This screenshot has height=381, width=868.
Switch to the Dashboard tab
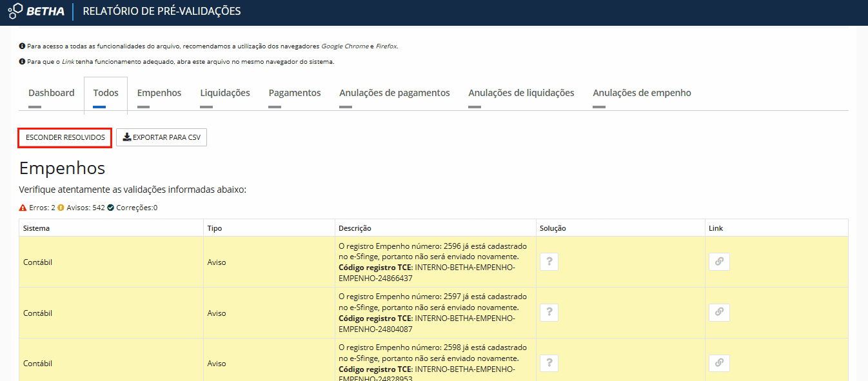pos(52,94)
